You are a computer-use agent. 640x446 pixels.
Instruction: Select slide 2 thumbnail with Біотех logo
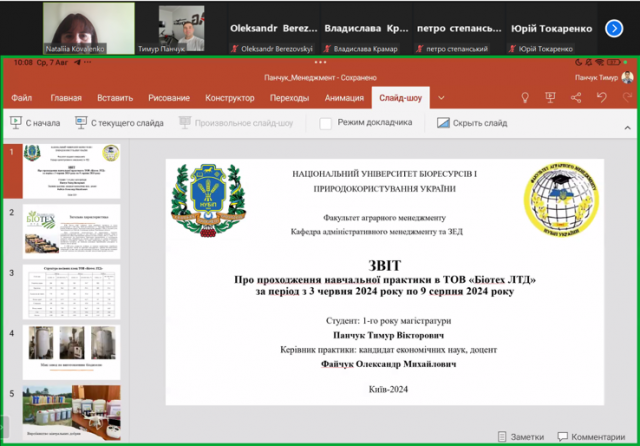point(71,231)
